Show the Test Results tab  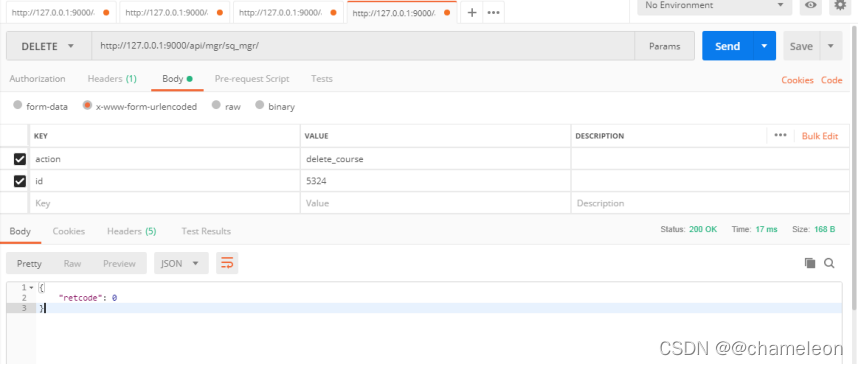(206, 231)
